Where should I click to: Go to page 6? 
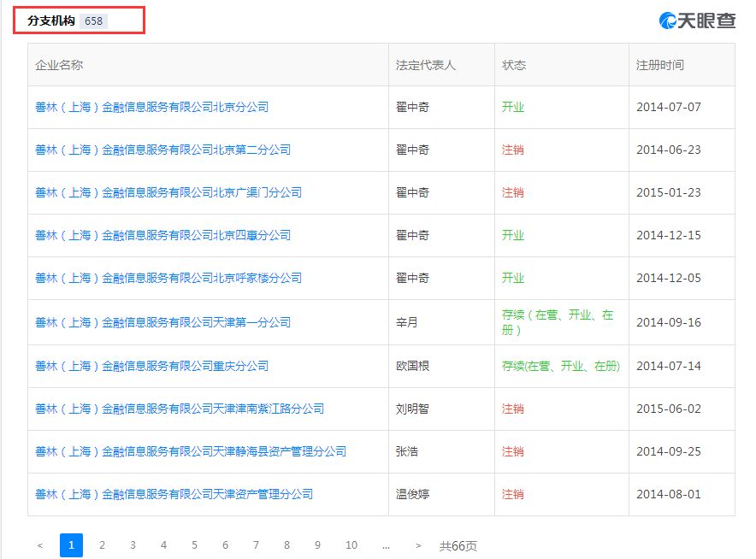(225, 545)
